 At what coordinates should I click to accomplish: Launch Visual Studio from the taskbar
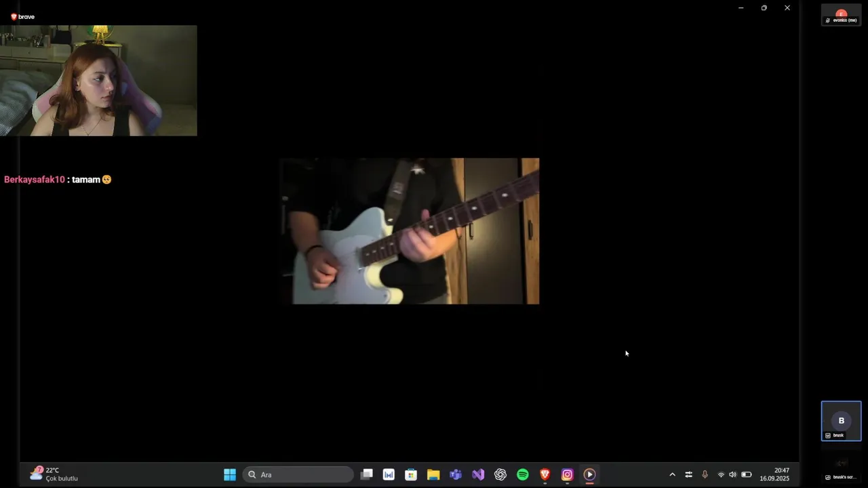478,474
